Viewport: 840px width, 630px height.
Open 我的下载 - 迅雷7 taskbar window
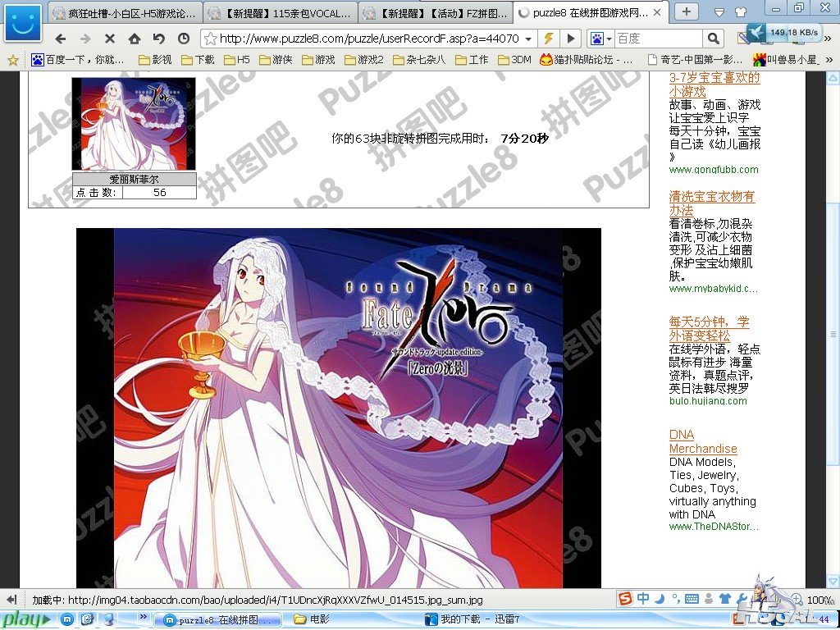tap(473, 620)
